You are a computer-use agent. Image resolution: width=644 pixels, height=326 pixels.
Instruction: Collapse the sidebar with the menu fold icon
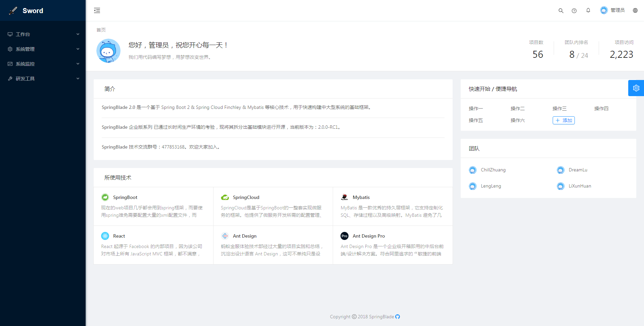coord(97,10)
